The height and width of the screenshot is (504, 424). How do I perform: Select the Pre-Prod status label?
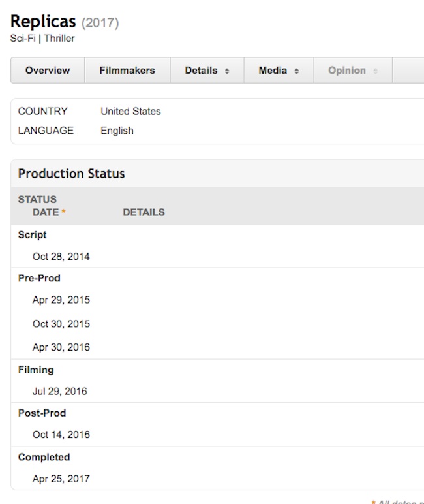click(x=39, y=278)
